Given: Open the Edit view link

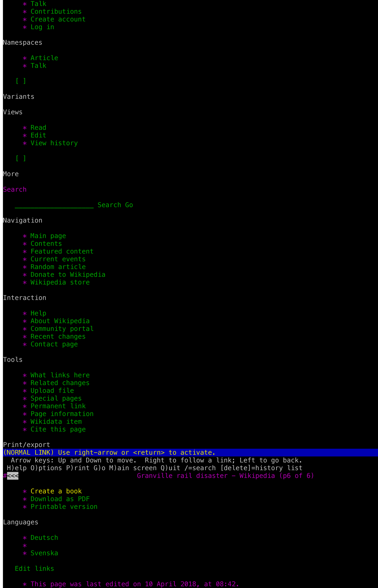Looking at the screenshot, I should 38,135.
